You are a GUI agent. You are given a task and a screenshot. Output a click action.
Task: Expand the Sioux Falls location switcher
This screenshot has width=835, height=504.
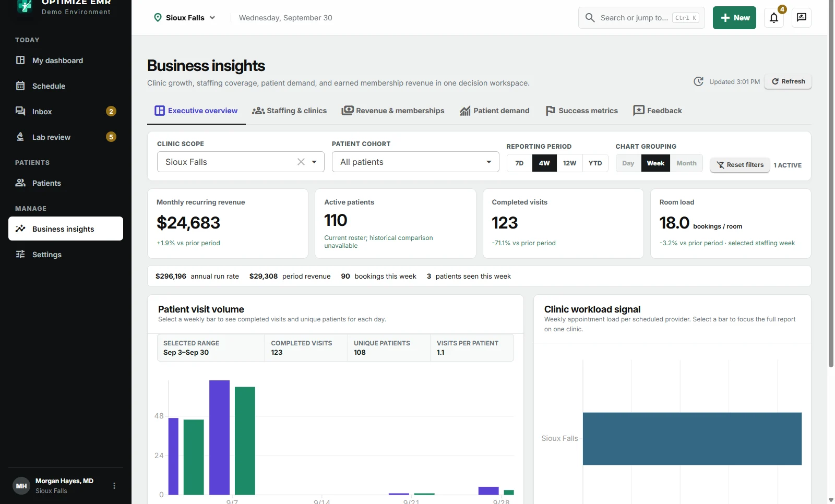point(185,18)
